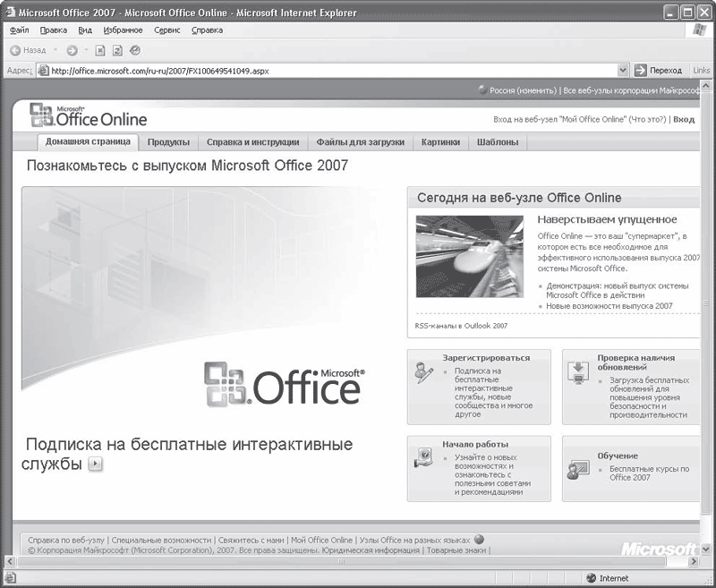
Task: Click the Refresh page icon
Action: click(x=117, y=51)
